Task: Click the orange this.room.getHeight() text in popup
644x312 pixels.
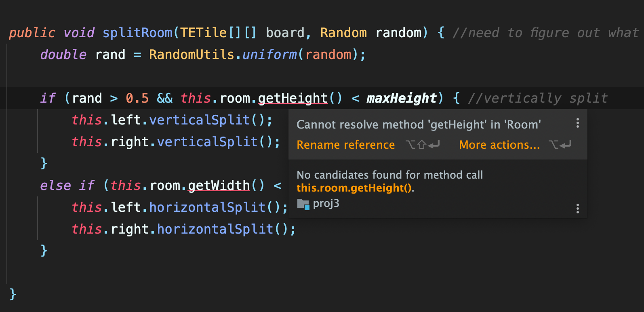Action: point(354,188)
